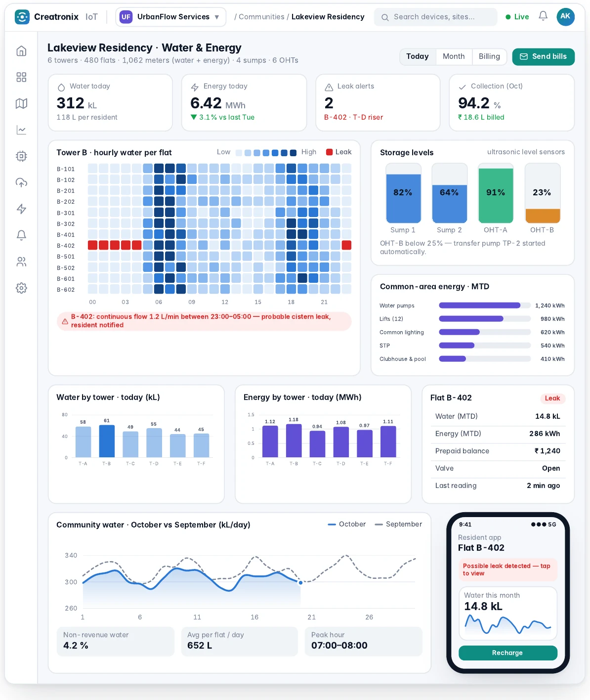Tap the Possible leak detected banner
590x700 pixels.
(508, 570)
